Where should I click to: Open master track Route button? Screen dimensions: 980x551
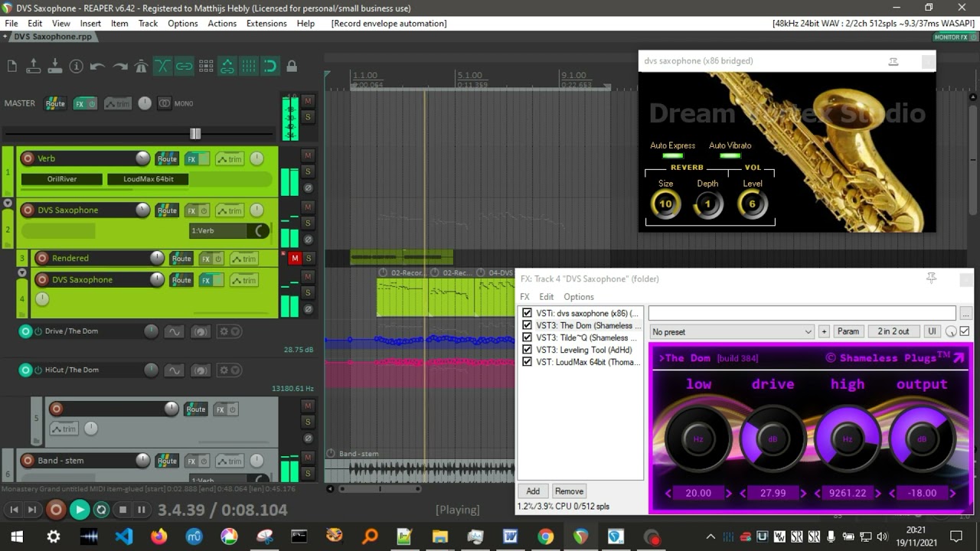(x=55, y=103)
